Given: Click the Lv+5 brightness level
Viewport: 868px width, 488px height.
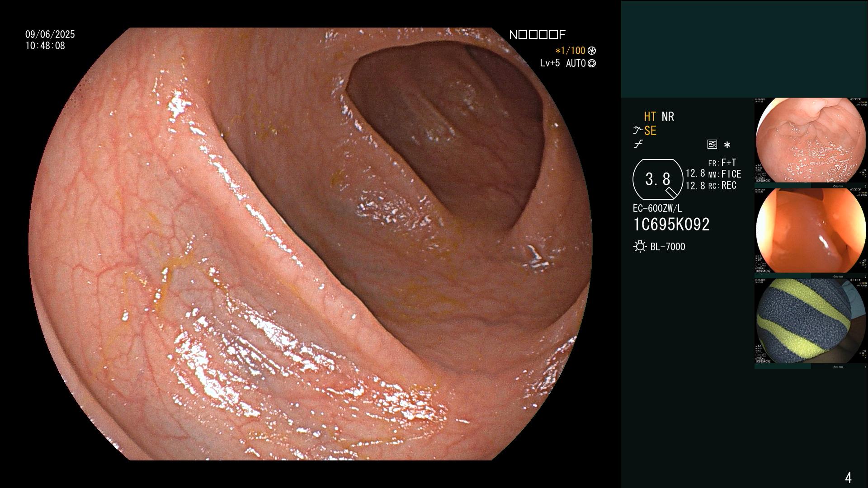Looking at the screenshot, I should point(550,63).
